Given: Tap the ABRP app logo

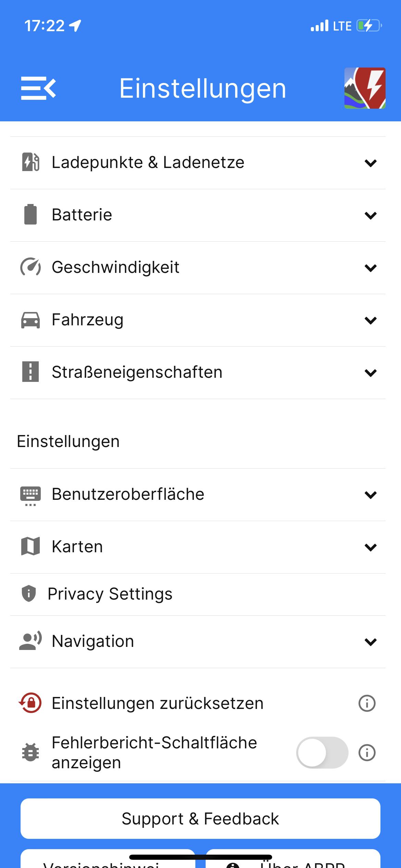Looking at the screenshot, I should 365,88.
